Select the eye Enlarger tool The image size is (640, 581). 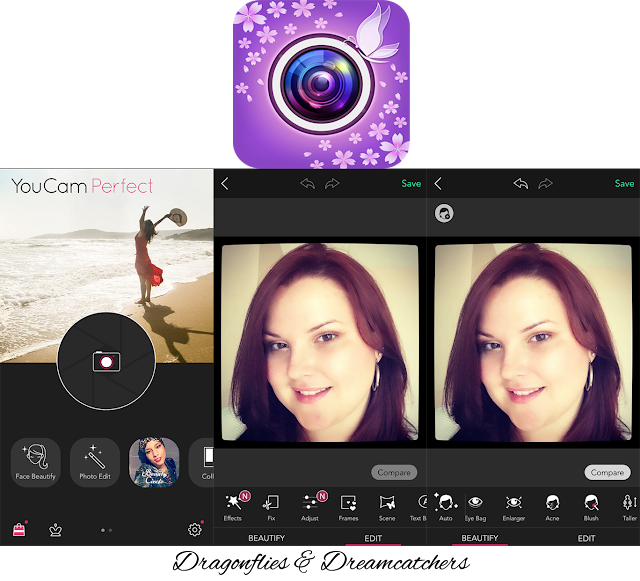513,507
